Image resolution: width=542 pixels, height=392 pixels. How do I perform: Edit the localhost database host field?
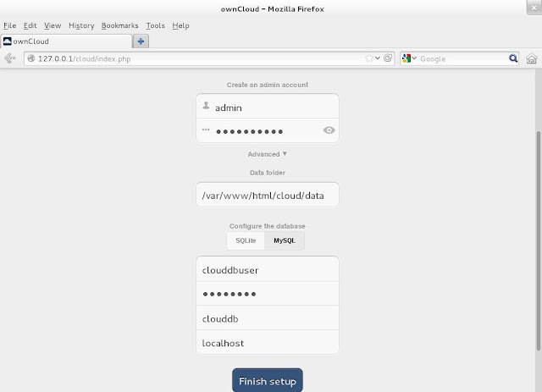pyautogui.click(x=268, y=342)
